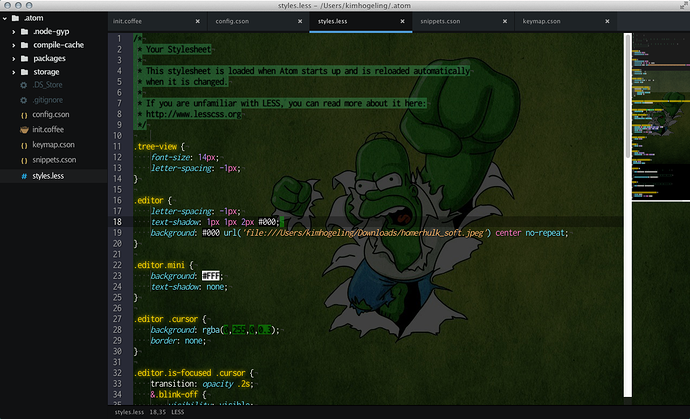Click the braces icon beside config.cson
Screen dimensions: 690x419
24,115
